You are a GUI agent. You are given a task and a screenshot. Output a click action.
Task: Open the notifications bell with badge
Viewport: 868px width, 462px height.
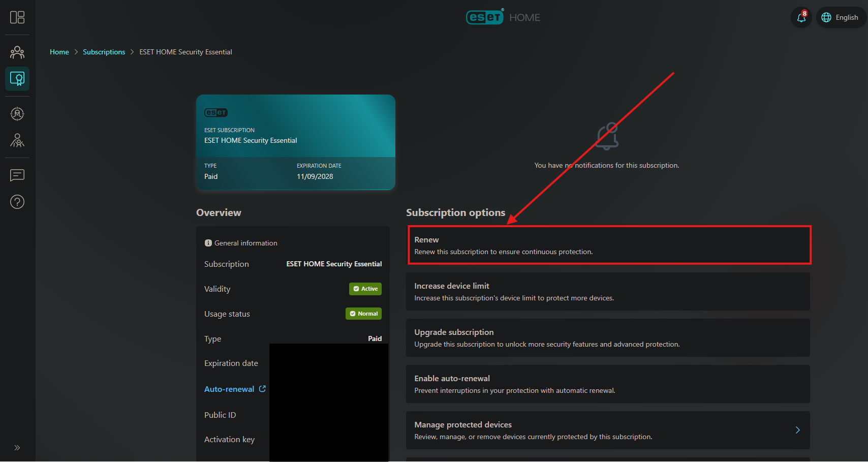pyautogui.click(x=801, y=17)
